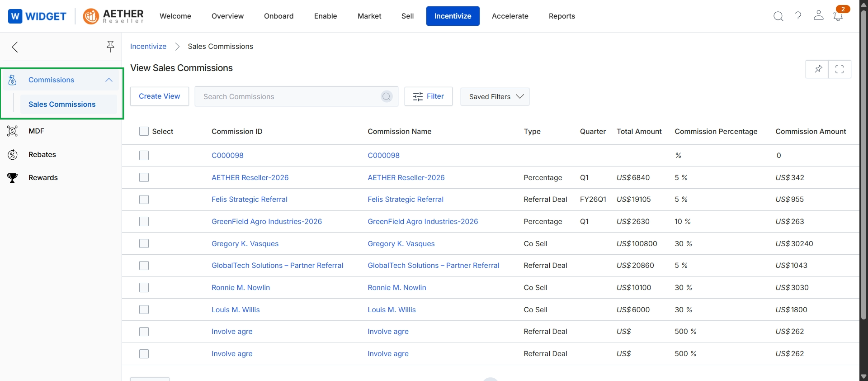Click the Commissions money bag icon
The height and width of the screenshot is (381, 868).
[13, 80]
